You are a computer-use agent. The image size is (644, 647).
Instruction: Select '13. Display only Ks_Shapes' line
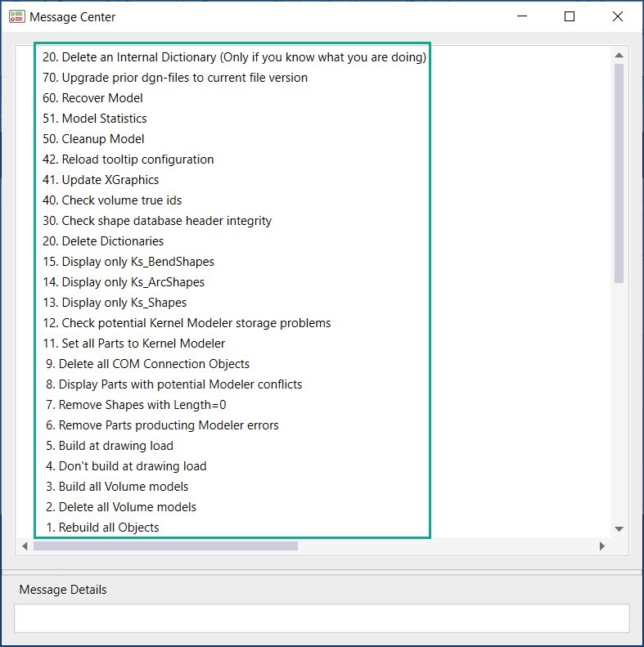point(115,303)
